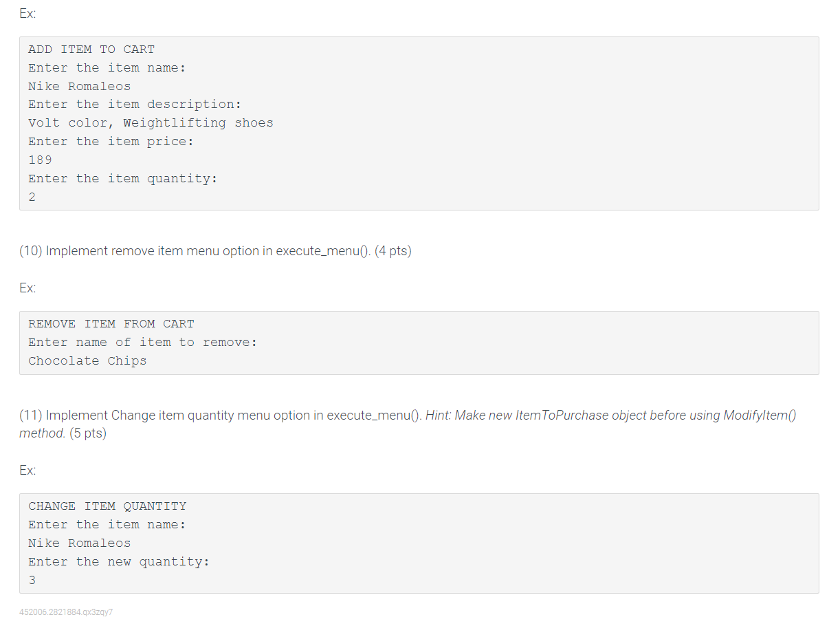This screenshot has height=626, width=840.
Task: Click the step (11) Change item quantity instruction
Action: (408, 424)
